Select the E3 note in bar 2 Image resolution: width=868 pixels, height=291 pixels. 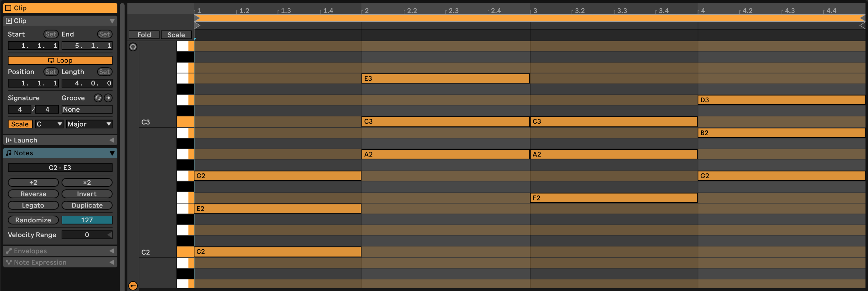pos(445,79)
